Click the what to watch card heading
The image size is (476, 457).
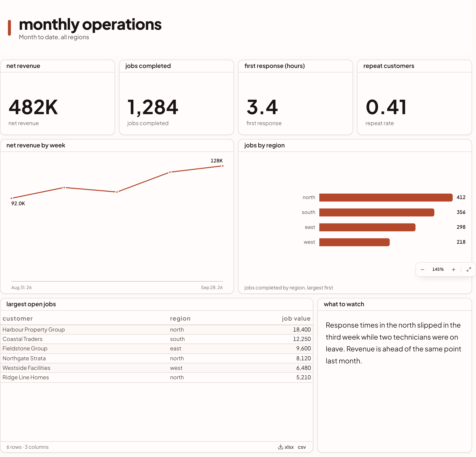344,304
